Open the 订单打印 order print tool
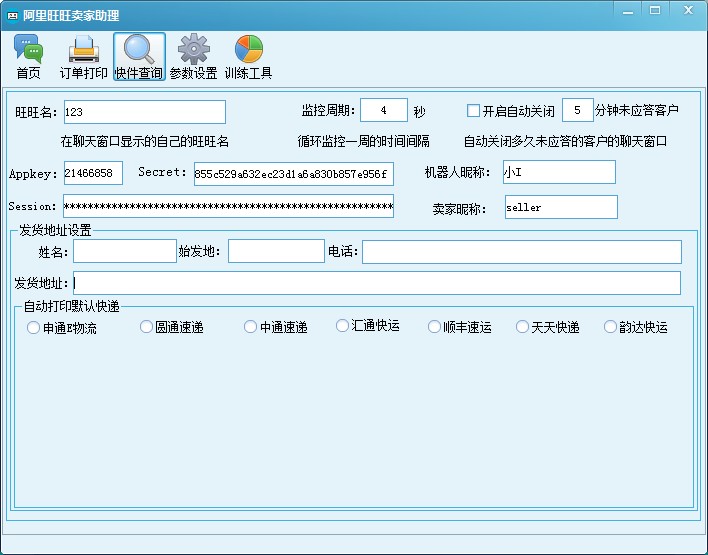 83,56
